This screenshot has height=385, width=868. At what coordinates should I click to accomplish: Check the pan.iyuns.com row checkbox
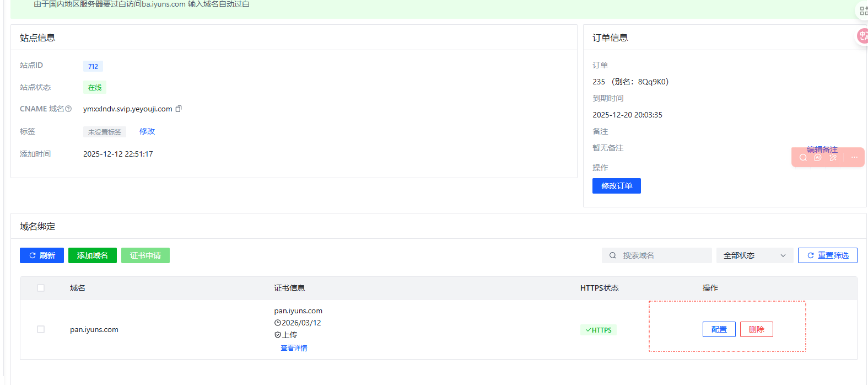(x=41, y=329)
